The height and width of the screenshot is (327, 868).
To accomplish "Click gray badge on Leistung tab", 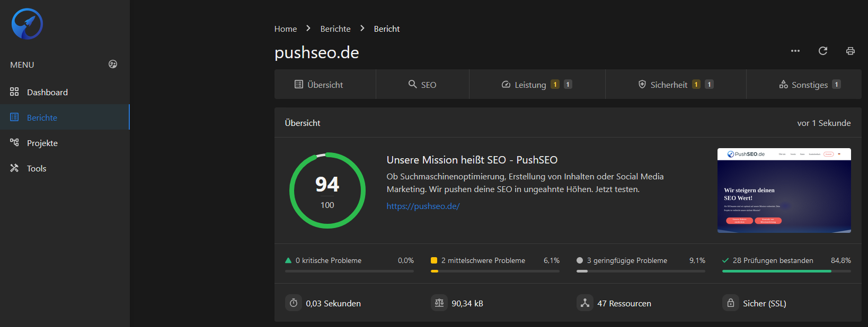I will tap(568, 84).
